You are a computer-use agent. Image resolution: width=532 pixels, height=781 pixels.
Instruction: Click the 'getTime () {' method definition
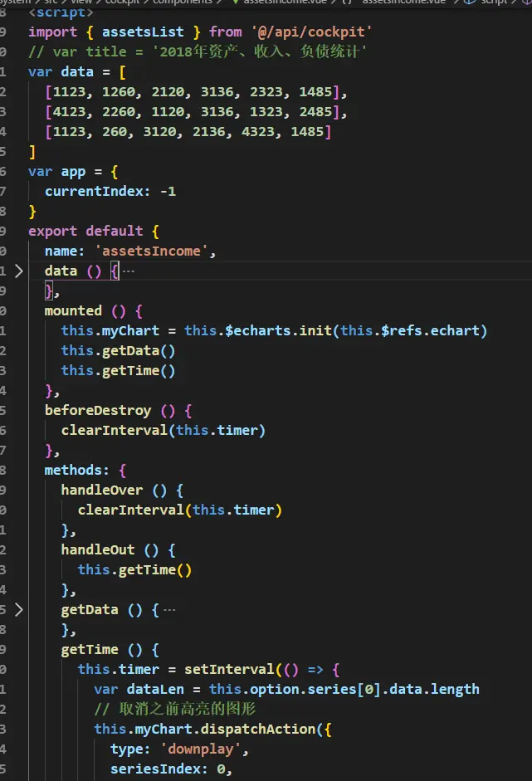click(x=110, y=650)
